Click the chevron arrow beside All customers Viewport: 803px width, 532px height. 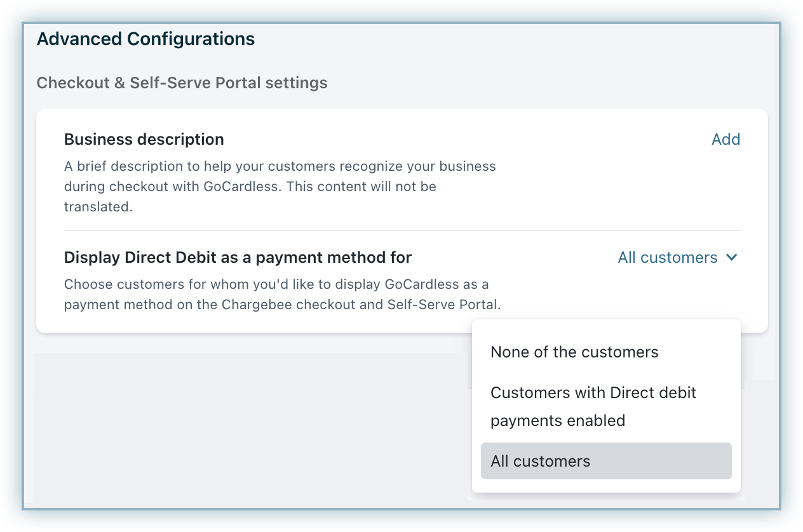(732, 258)
